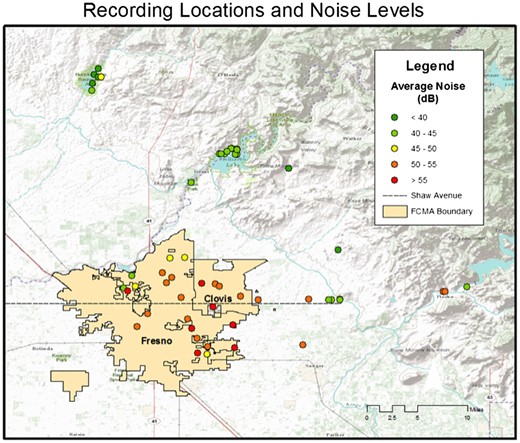Click the yellow '45 - 50' legend dot
Viewport: 520px width, 443px height.
click(x=395, y=149)
